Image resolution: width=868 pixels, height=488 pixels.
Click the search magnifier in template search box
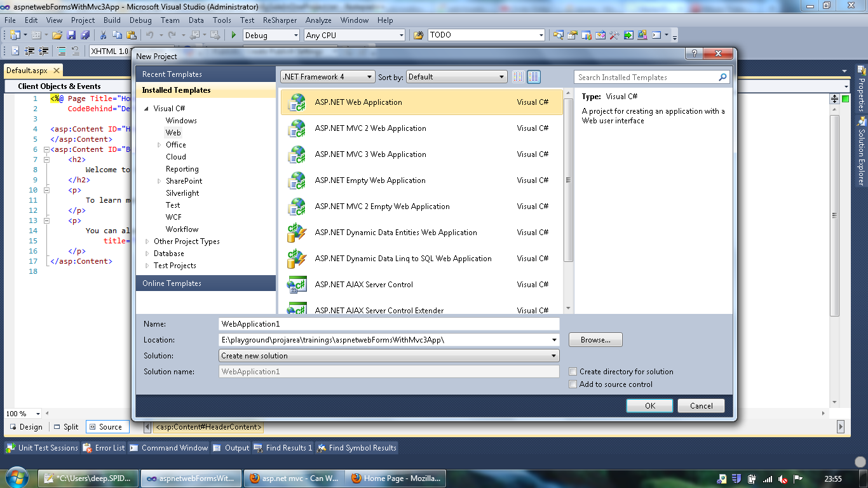722,77
